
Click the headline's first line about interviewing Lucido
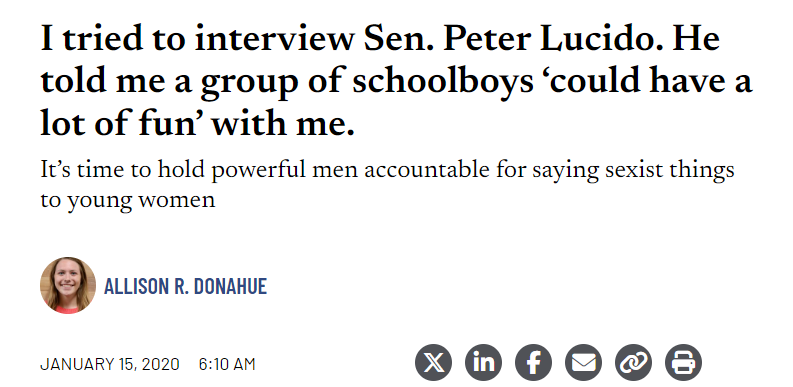click(x=380, y=39)
